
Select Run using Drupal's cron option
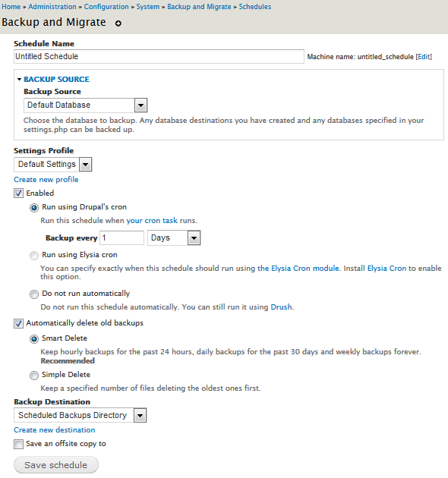tap(34, 208)
